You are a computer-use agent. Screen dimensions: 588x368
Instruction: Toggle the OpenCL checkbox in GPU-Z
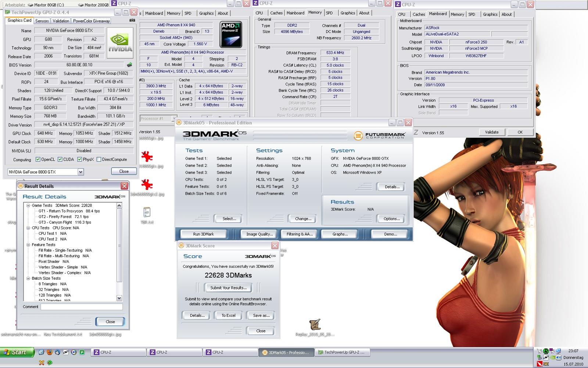coord(38,159)
